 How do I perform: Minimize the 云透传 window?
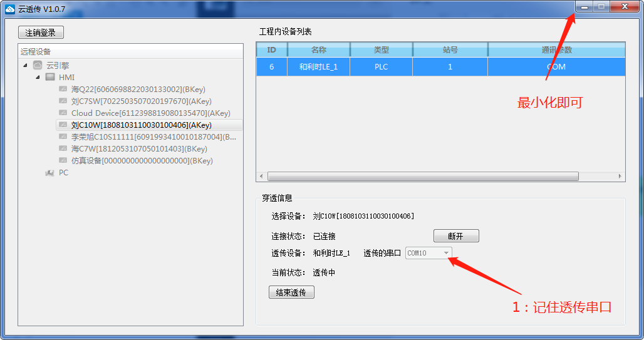click(x=584, y=6)
